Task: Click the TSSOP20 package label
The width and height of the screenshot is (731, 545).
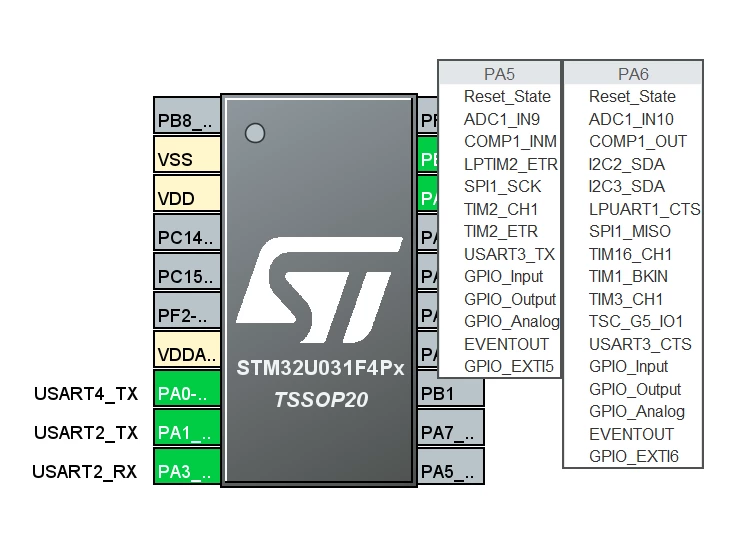Action: tap(321, 400)
